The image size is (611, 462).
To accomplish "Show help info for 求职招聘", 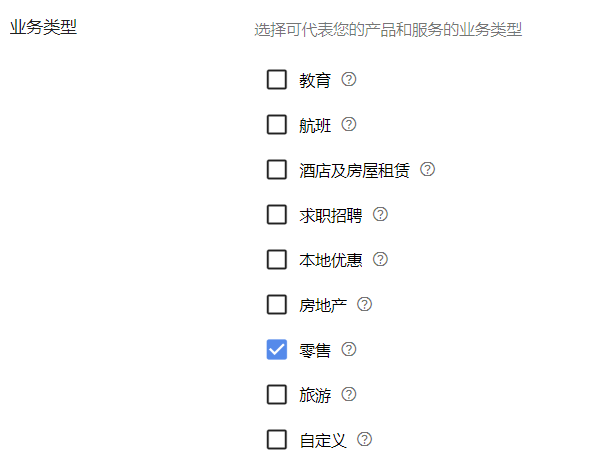I will tap(380, 214).
